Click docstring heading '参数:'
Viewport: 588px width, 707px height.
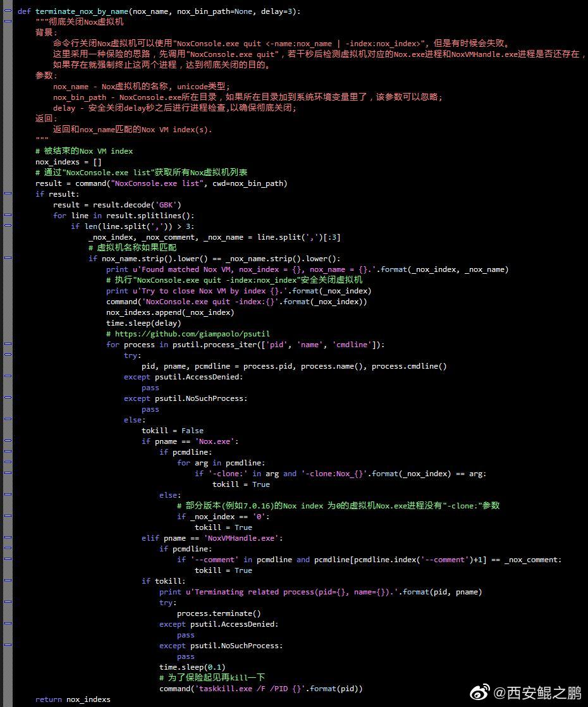pyautogui.click(x=46, y=75)
